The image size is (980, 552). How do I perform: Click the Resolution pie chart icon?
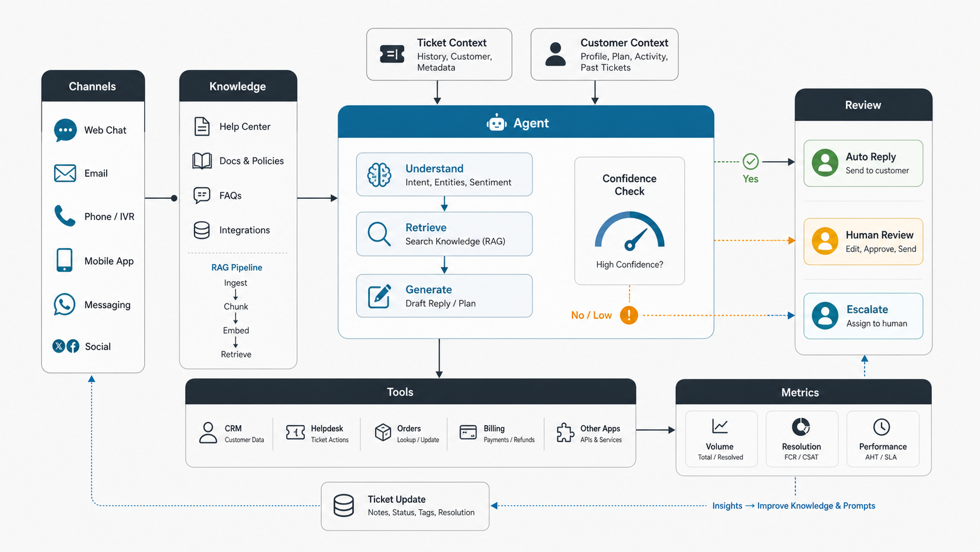tap(801, 426)
